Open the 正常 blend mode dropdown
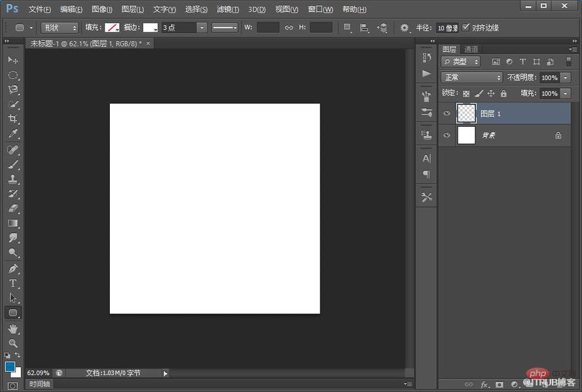This screenshot has width=582, height=392. [x=471, y=78]
